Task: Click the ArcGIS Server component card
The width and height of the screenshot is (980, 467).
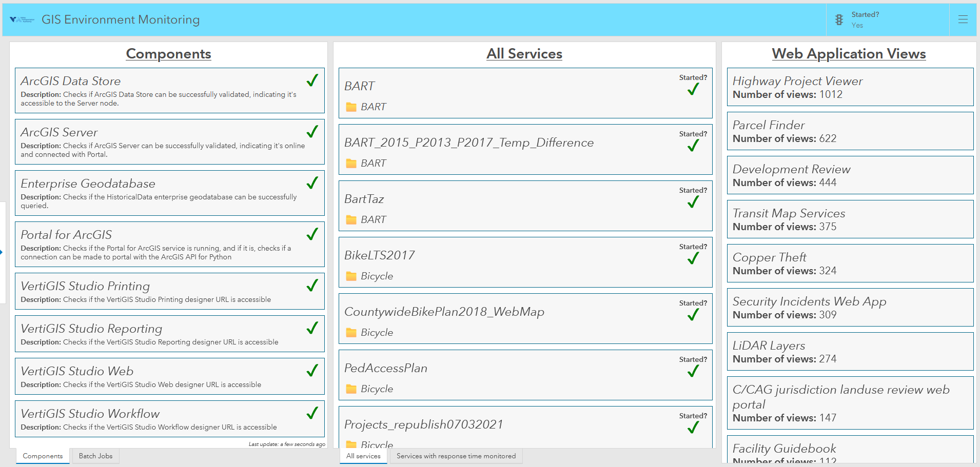Action: pyautogui.click(x=169, y=142)
